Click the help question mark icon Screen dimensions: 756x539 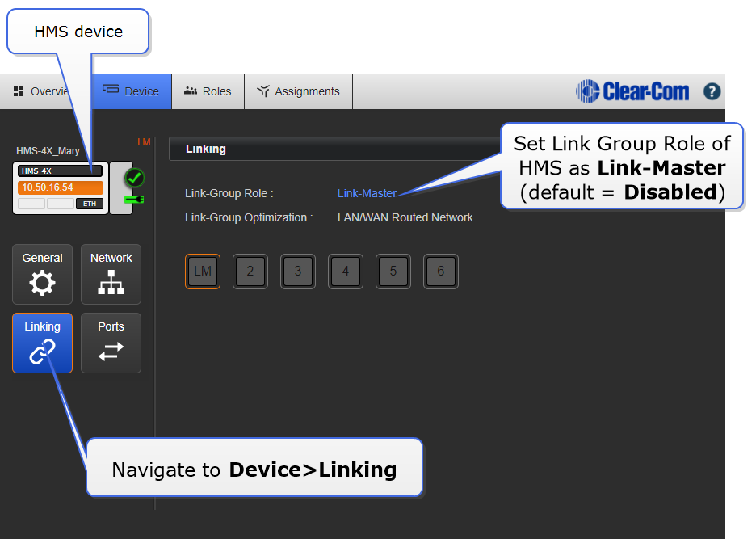tap(712, 91)
